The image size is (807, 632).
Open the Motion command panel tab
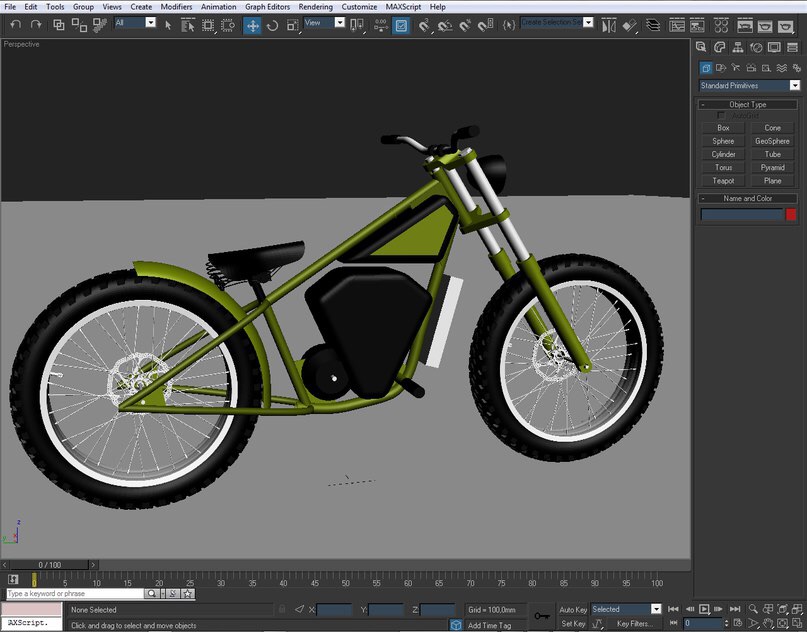point(757,46)
